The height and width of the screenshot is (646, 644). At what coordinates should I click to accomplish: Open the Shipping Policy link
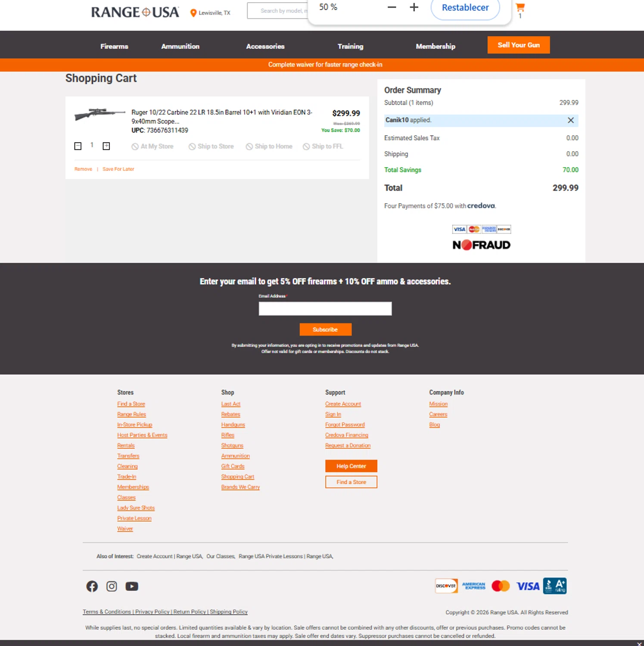coord(229,612)
